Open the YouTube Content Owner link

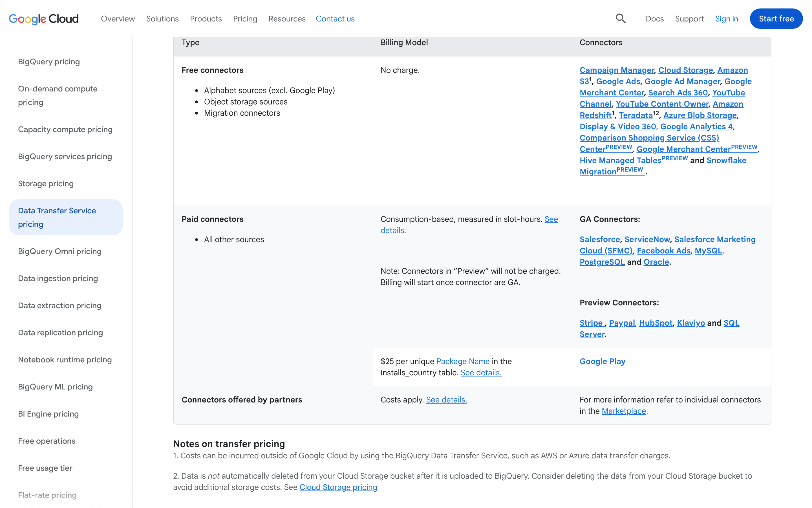662,104
